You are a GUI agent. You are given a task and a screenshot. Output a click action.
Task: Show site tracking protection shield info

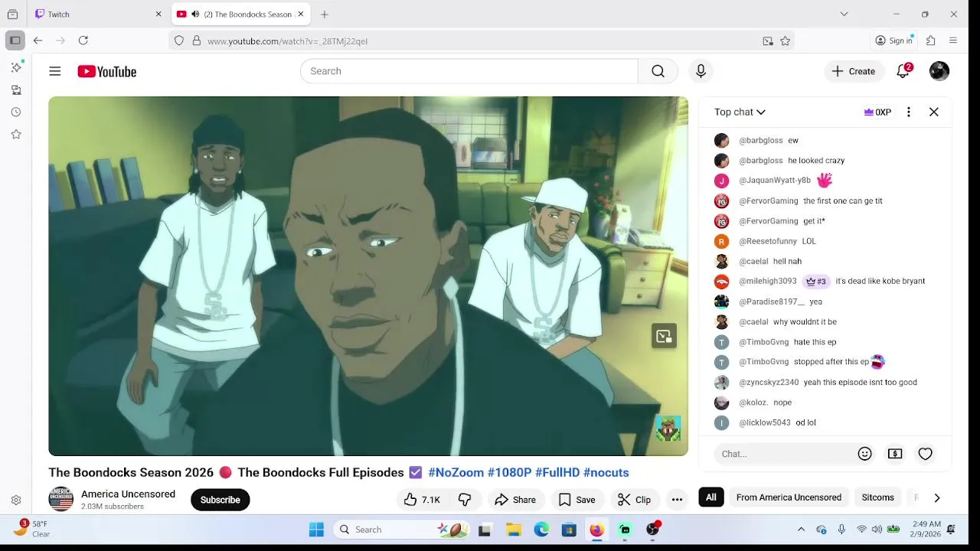[x=179, y=41]
